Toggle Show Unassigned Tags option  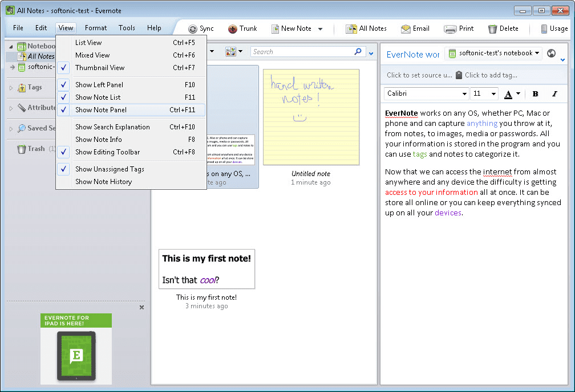point(131,169)
